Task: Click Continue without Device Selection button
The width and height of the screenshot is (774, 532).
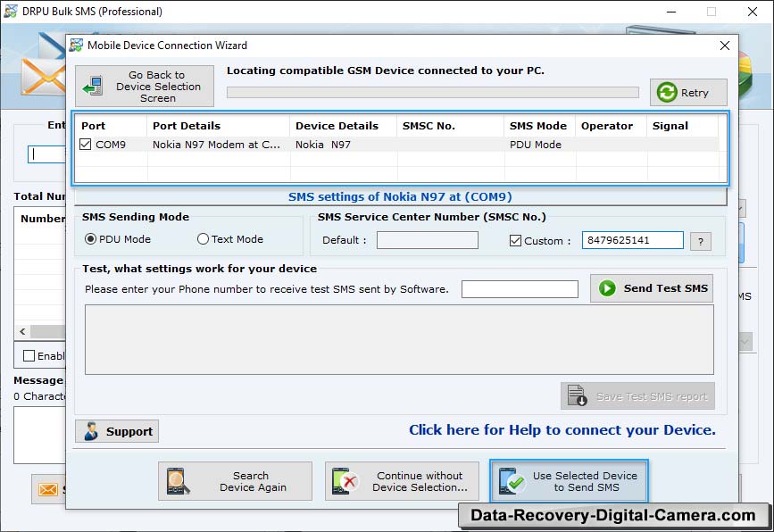Action: tap(402, 481)
